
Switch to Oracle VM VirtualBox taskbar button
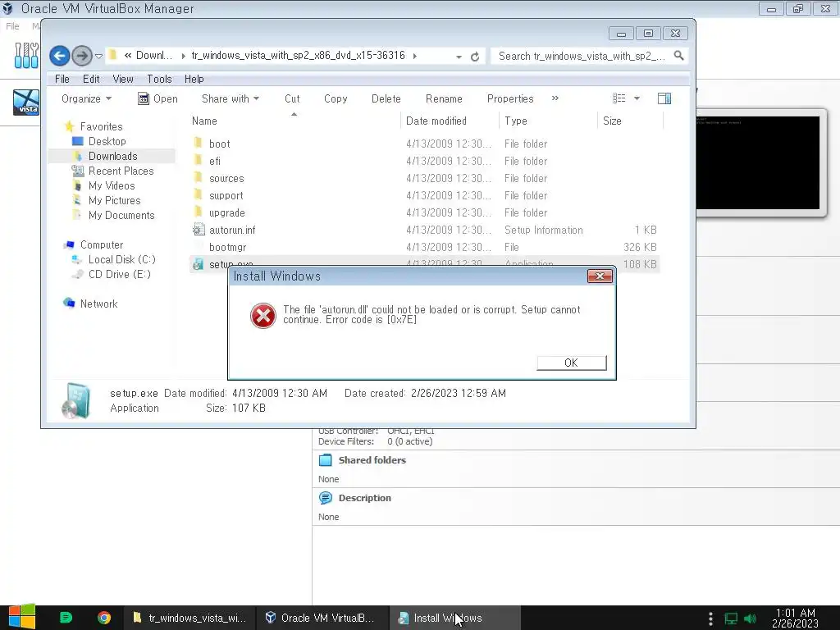(x=321, y=618)
